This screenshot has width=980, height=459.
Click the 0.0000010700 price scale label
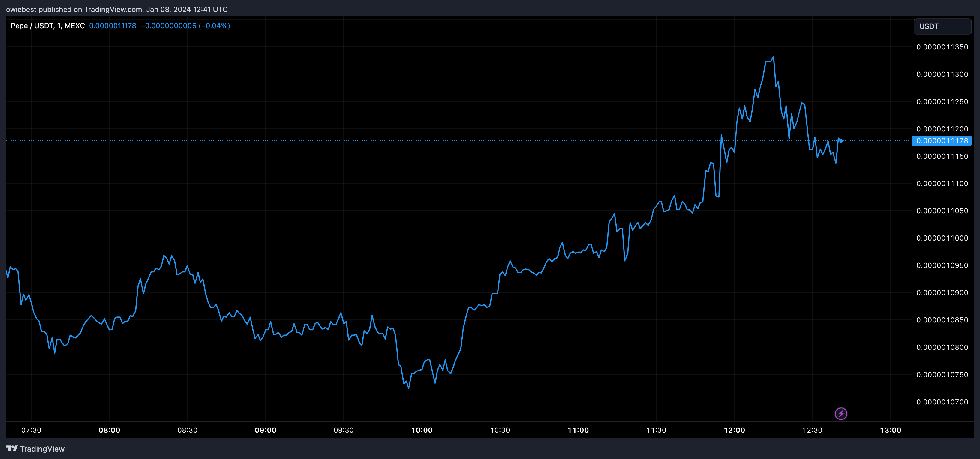pos(942,402)
